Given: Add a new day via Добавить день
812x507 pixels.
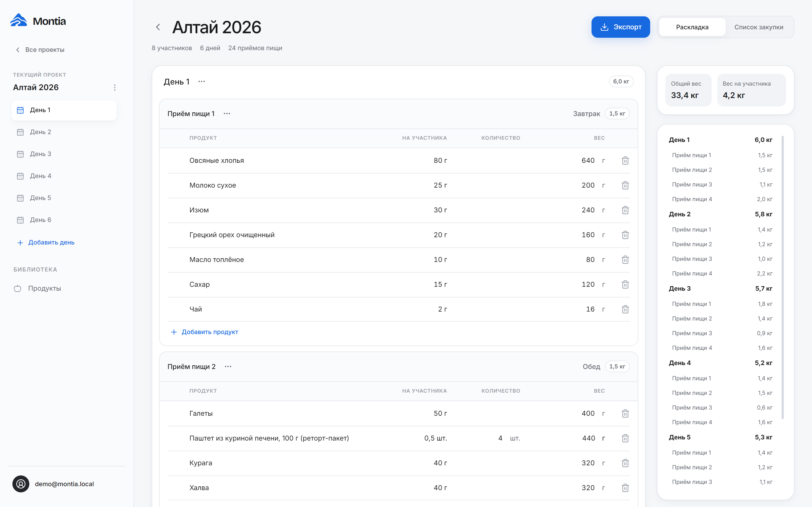Looking at the screenshot, I should coord(46,243).
